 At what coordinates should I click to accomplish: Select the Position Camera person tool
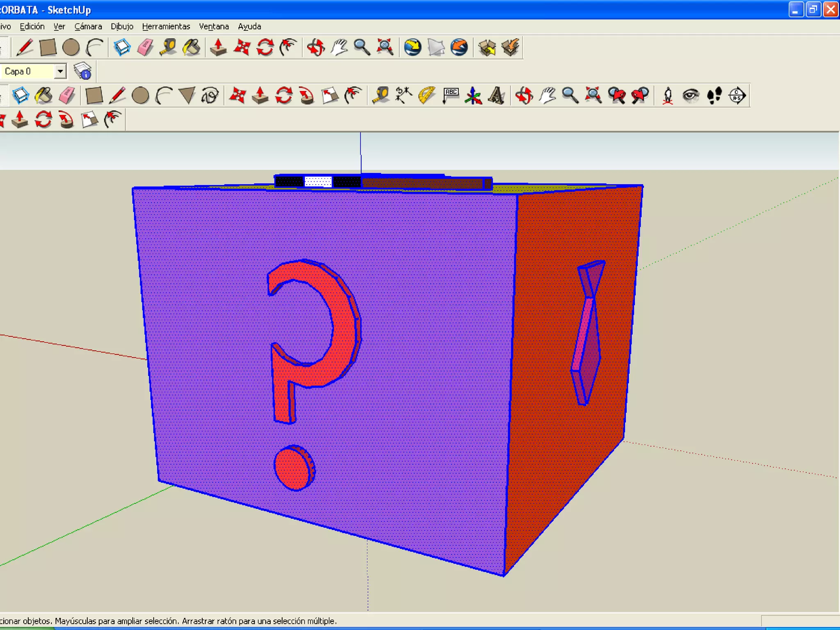pyautogui.click(x=668, y=96)
